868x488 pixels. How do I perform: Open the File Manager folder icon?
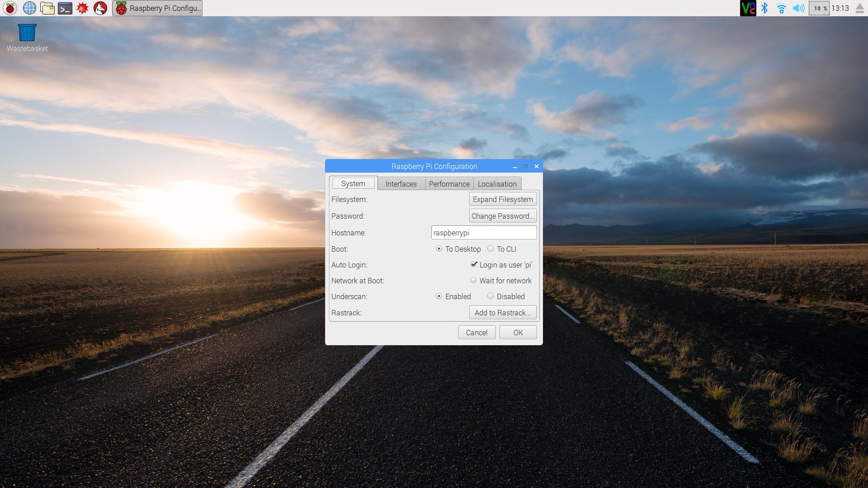click(x=47, y=8)
